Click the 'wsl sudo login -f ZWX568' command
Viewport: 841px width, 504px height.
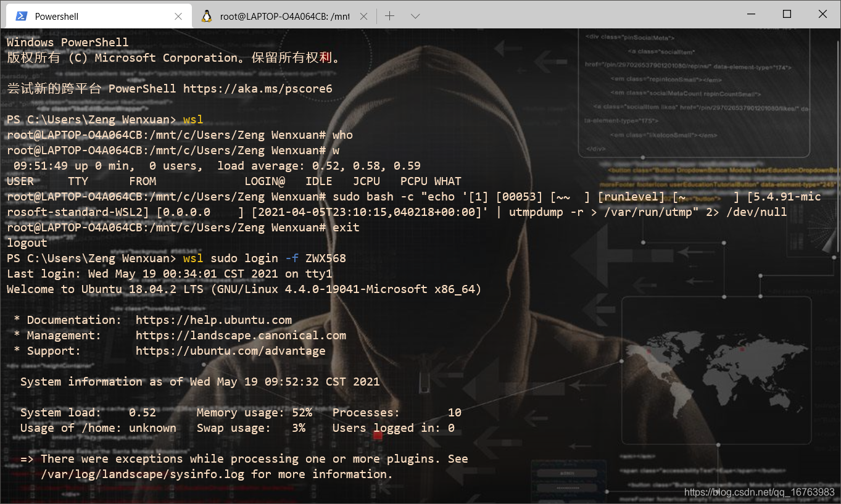pyautogui.click(x=265, y=258)
